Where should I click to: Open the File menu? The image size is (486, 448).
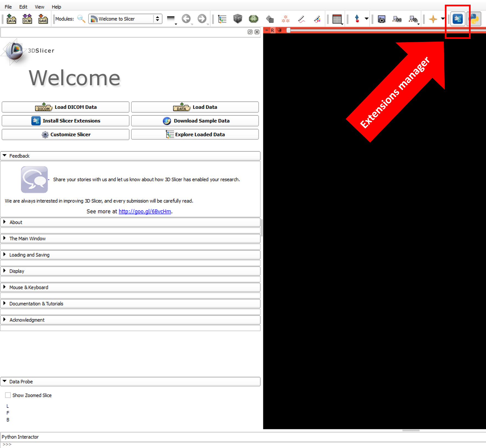pos(8,7)
